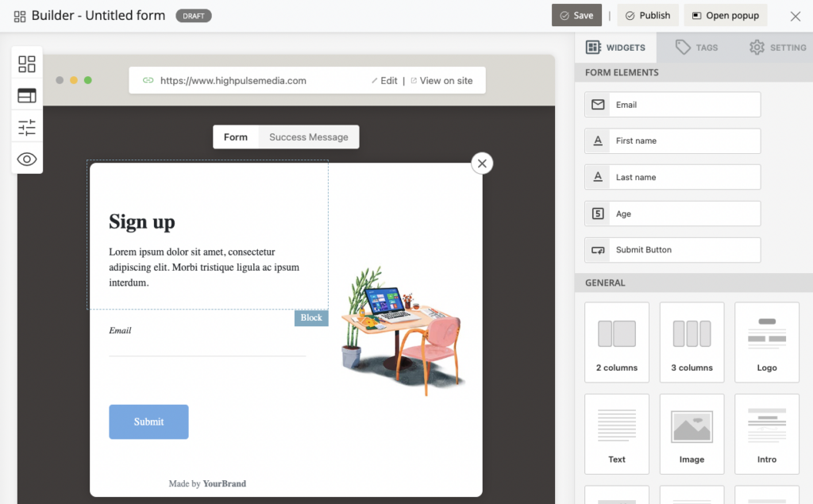
Task: Insert the Intro widget
Action: coord(766,433)
